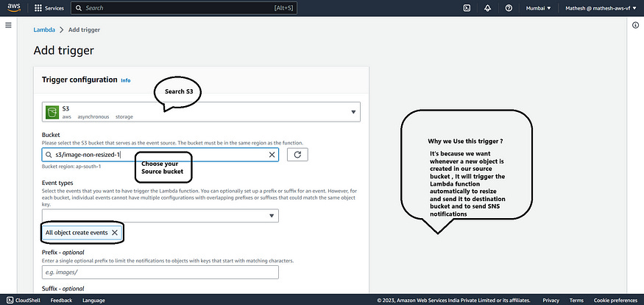Click the magnifier icon in bucket field

click(x=49, y=155)
